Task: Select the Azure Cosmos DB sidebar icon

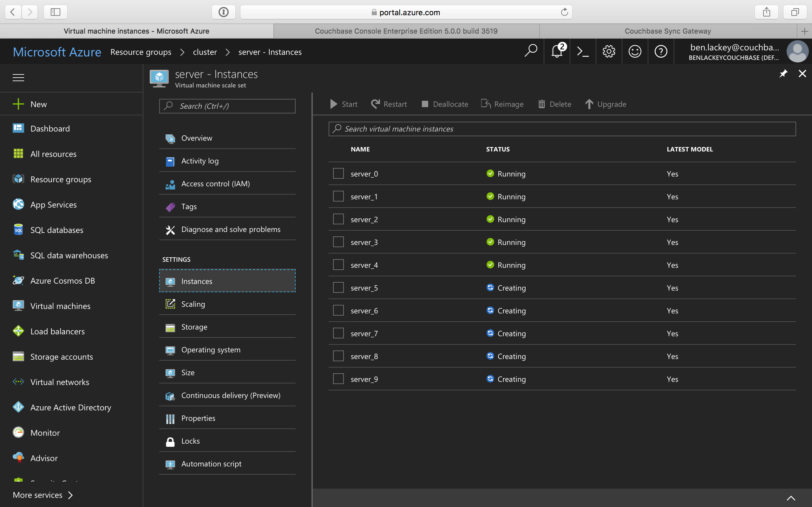Action: [x=18, y=280]
